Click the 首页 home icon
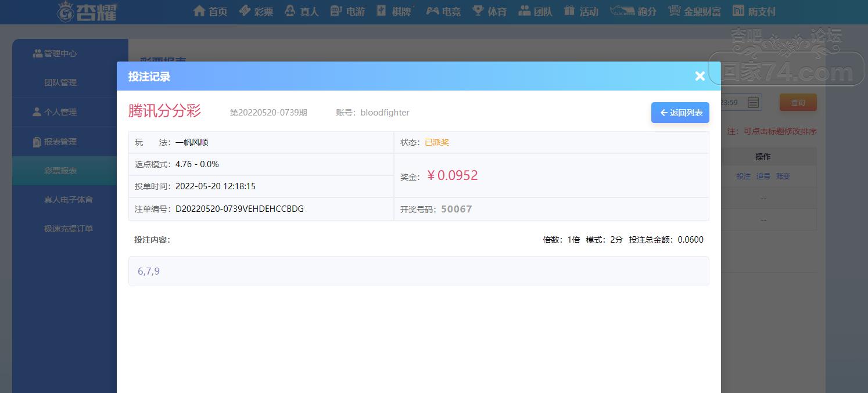 click(199, 10)
